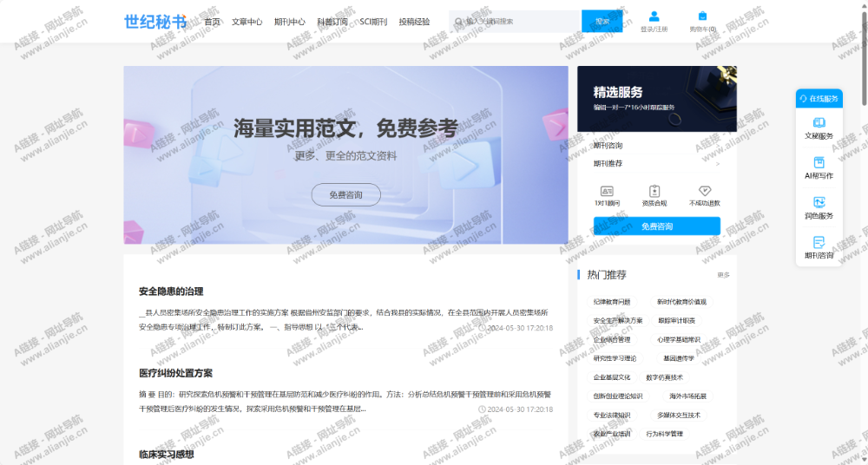This screenshot has height=465, width=868.
Task: Click the 文秘服务 sidebar icon
Action: (x=819, y=122)
